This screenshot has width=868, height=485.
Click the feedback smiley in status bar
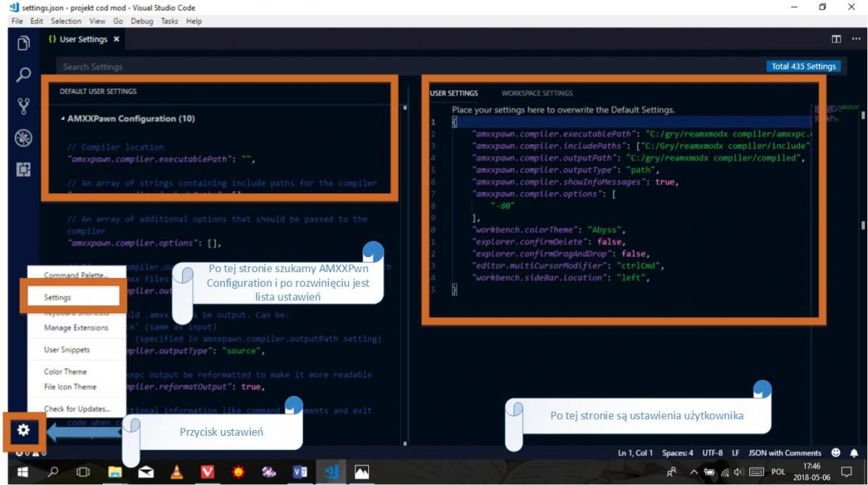pyautogui.click(x=836, y=452)
